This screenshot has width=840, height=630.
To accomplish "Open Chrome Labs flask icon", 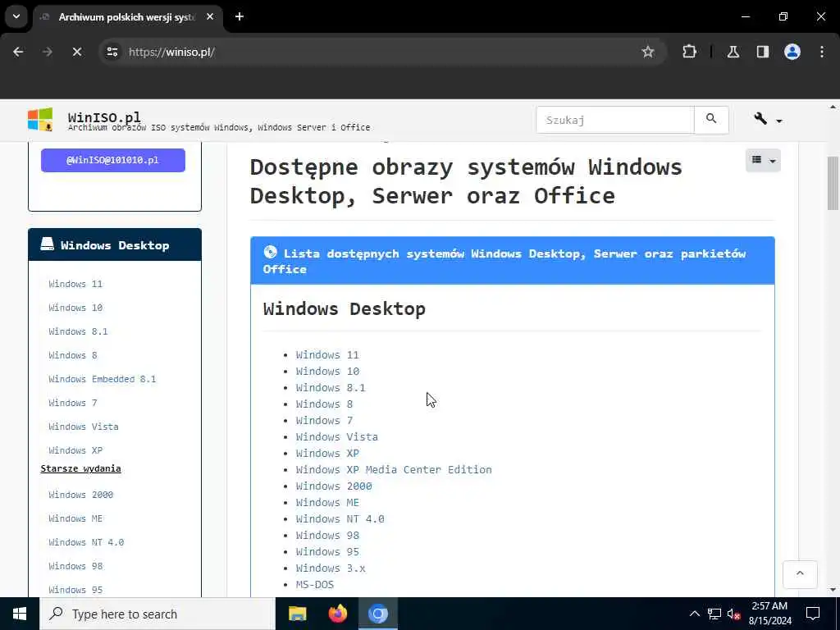I will pos(733,52).
